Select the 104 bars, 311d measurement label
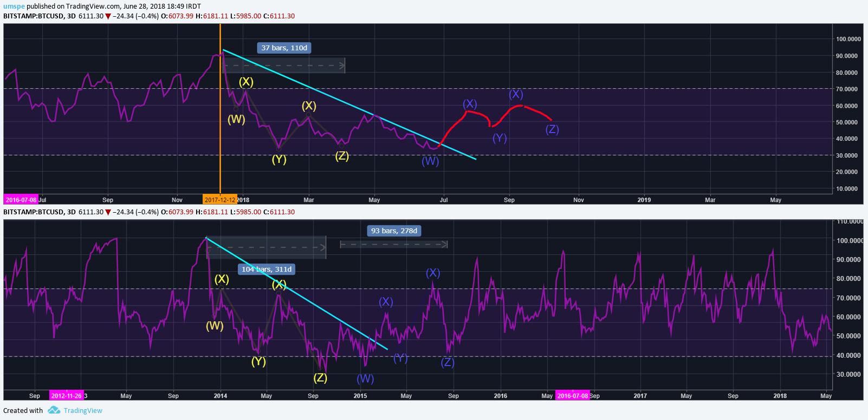Screen dimensions: 868x420 pyautogui.click(x=267, y=269)
